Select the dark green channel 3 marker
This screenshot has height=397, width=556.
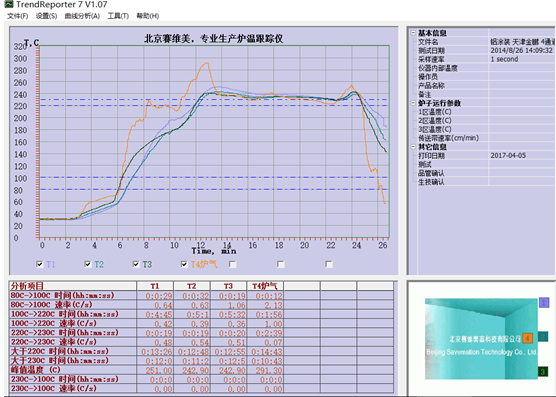(x=543, y=371)
